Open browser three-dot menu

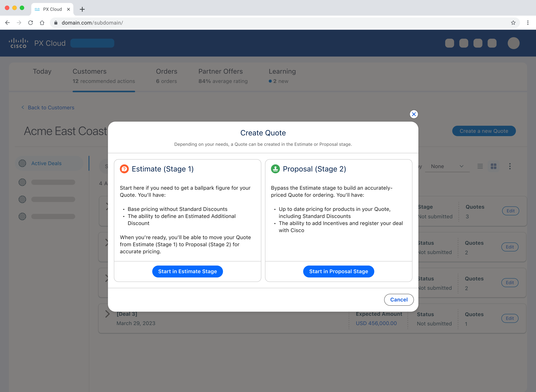(528, 23)
